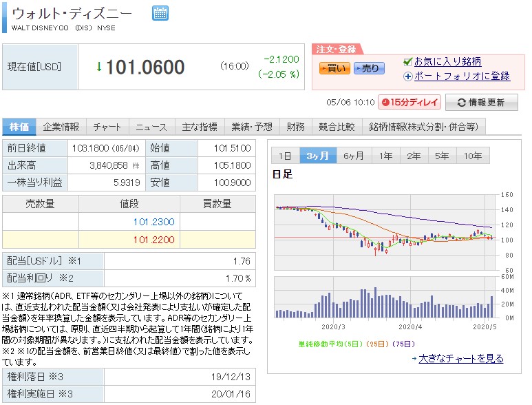Switch chart to 5年 range

(442, 156)
